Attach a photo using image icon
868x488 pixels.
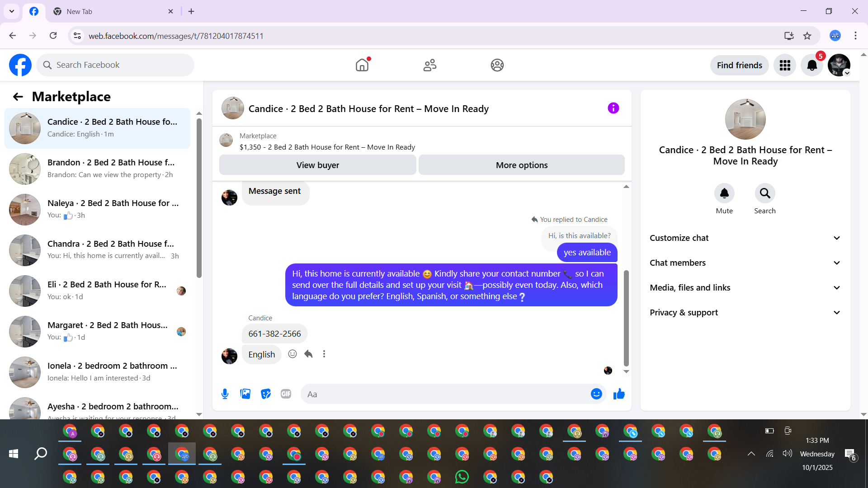point(245,394)
